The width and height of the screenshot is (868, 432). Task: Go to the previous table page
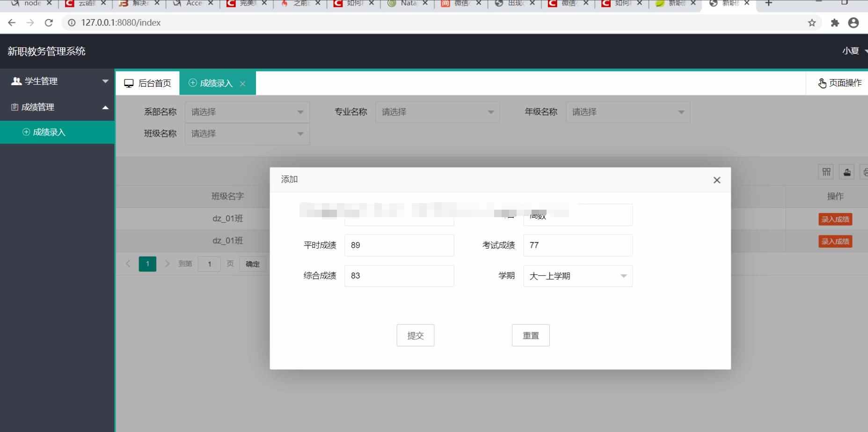(128, 264)
